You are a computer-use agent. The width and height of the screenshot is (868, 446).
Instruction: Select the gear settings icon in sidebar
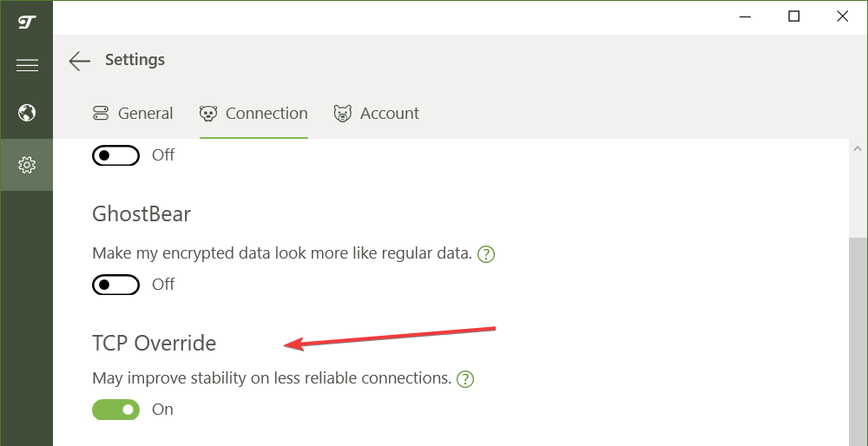click(x=27, y=164)
